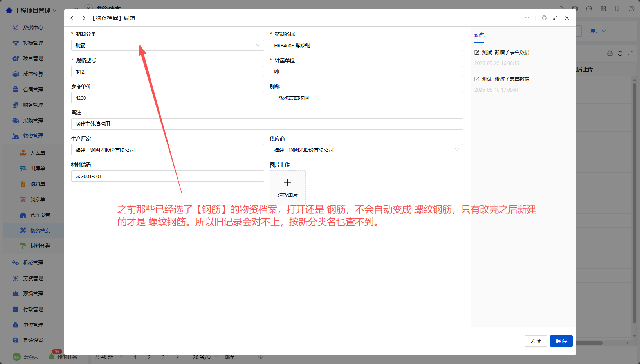The image size is (640, 364).
Task: Open 数据中心 in the sidebar
Action: point(32,27)
